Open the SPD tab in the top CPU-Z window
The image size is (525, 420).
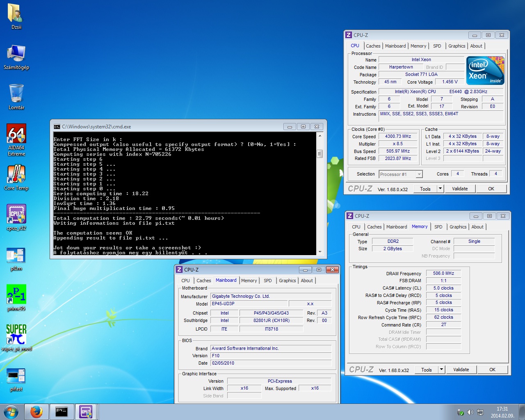point(437,46)
